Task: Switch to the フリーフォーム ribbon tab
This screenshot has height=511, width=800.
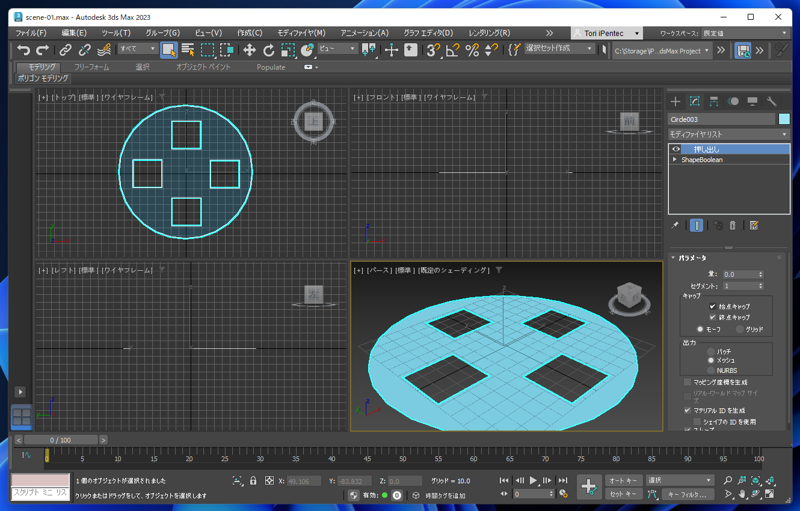Action: (x=91, y=67)
